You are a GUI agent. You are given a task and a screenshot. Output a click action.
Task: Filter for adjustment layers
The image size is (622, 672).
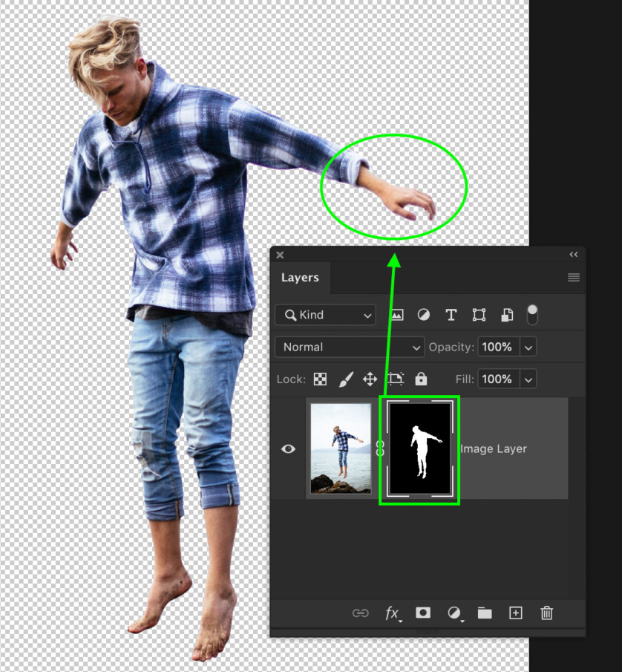click(423, 314)
